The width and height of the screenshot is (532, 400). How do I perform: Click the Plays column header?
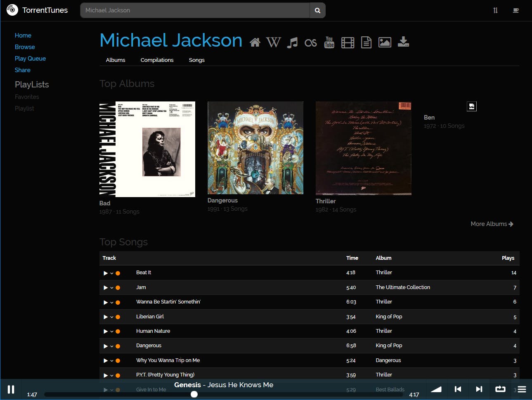pyautogui.click(x=508, y=258)
